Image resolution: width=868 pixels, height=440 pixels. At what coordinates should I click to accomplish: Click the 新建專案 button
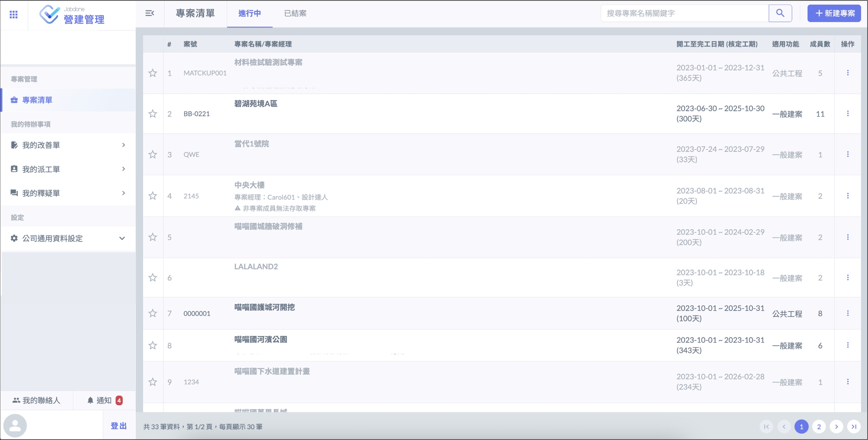pos(834,13)
